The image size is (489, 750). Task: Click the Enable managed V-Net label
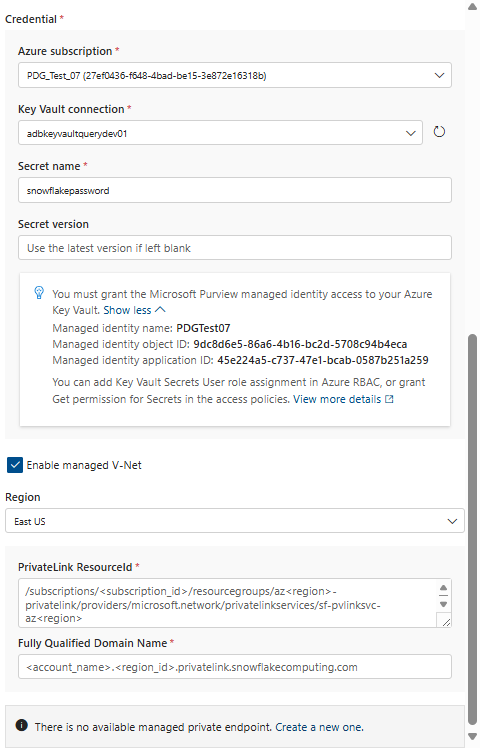coord(84,465)
